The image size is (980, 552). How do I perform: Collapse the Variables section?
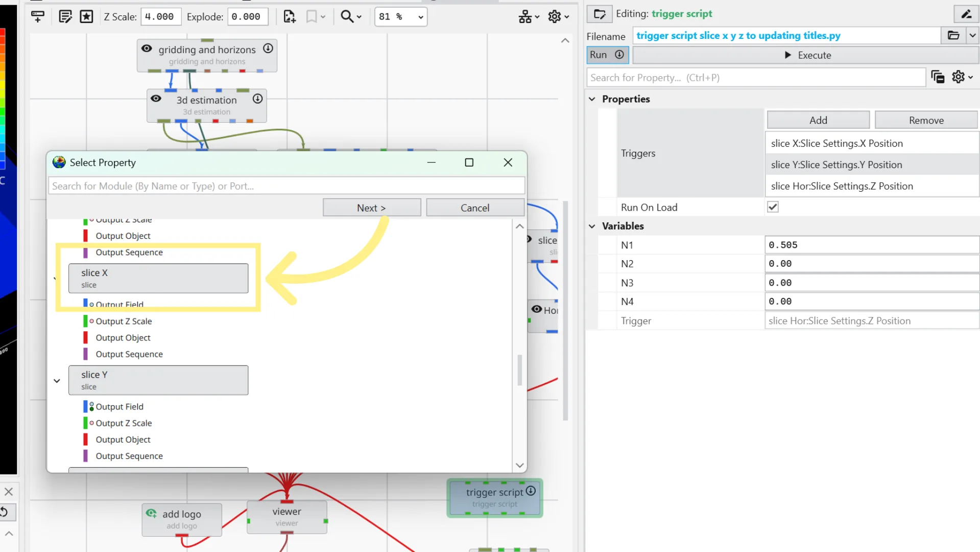592,226
